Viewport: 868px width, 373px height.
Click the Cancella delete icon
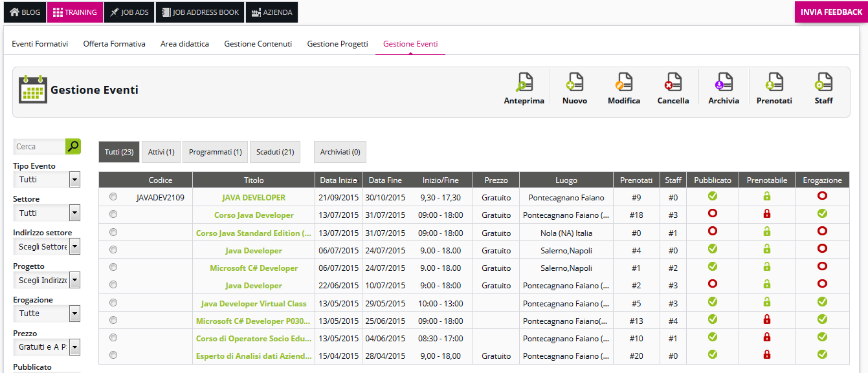point(673,83)
